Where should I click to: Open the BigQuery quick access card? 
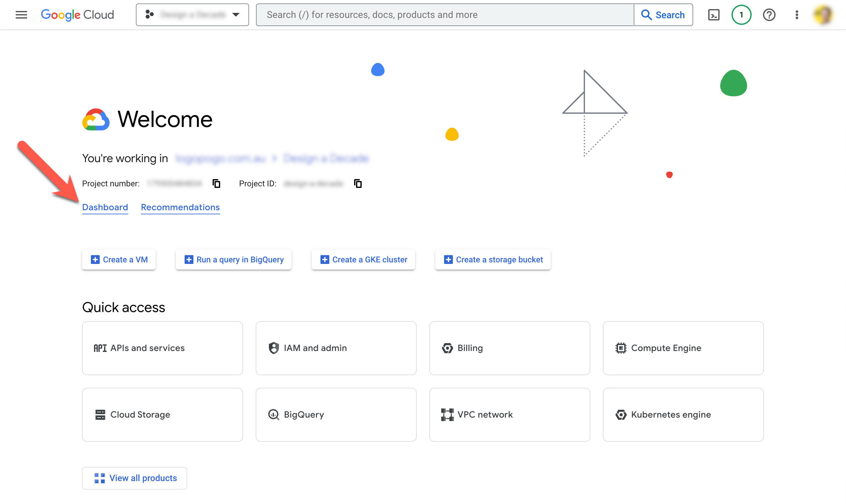click(336, 415)
